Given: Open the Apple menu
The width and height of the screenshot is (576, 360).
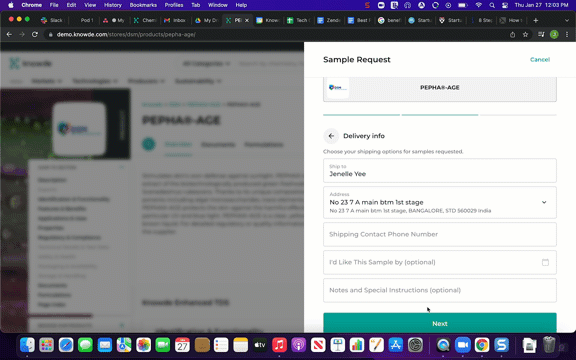Looking at the screenshot, I should point(10,5).
